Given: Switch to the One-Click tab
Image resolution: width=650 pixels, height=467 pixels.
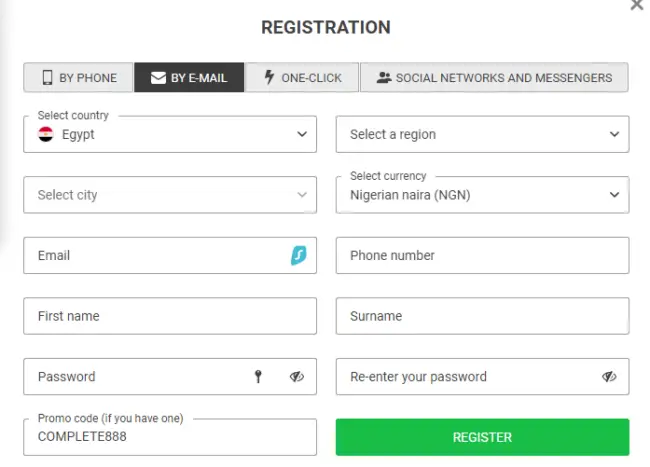Looking at the screenshot, I should point(303,78).
